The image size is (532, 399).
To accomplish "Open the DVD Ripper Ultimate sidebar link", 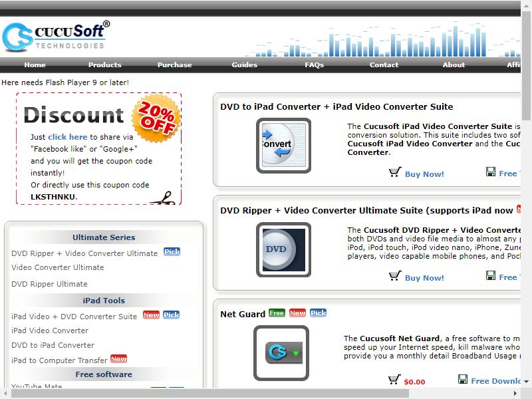I will 49,284.
